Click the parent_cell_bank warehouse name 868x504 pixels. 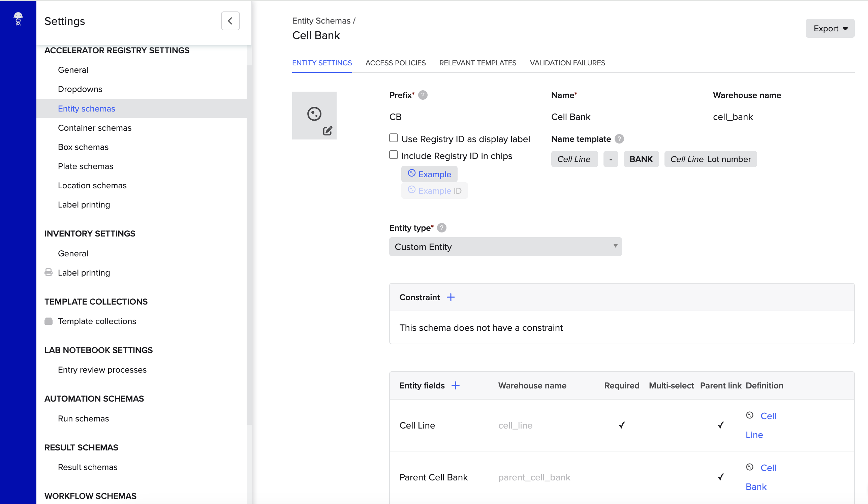coord(534,477)
